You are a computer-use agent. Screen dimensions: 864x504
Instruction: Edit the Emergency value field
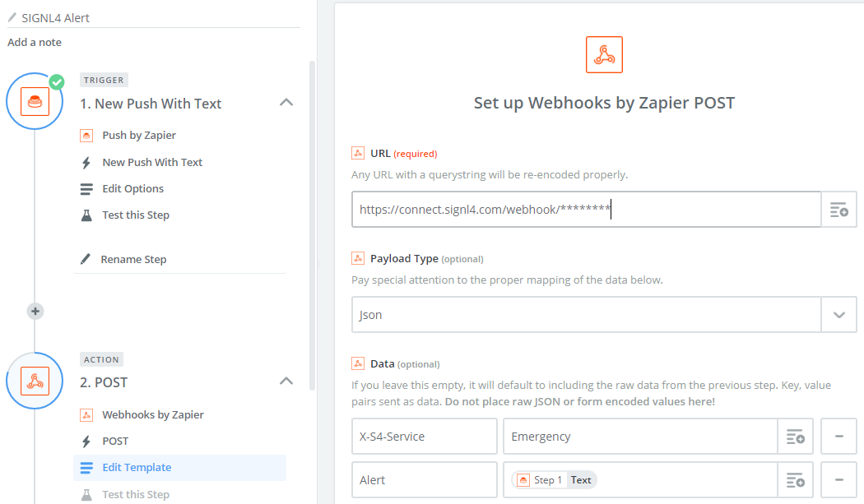point(640,437)
